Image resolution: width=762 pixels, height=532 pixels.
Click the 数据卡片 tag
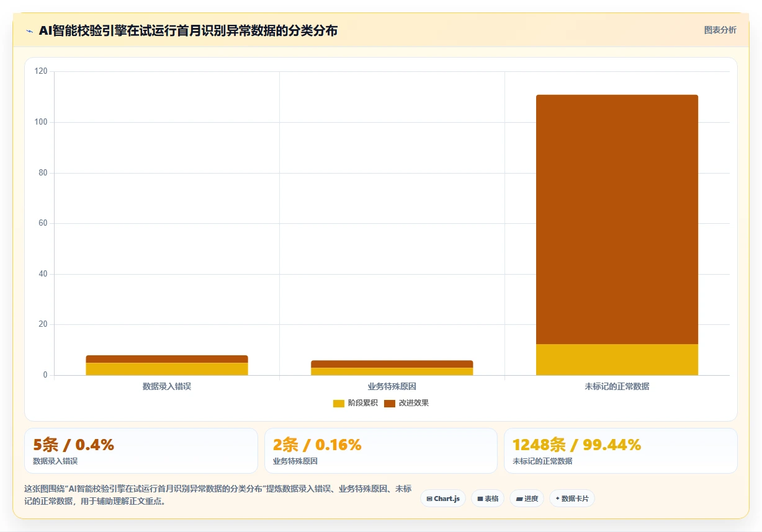(x=572, y=499)
